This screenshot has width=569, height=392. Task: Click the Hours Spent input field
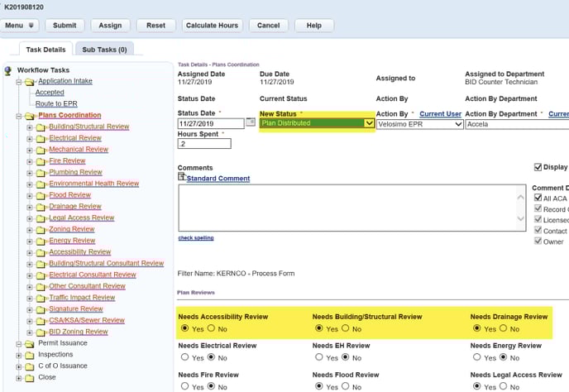click(x=204, y=143)
